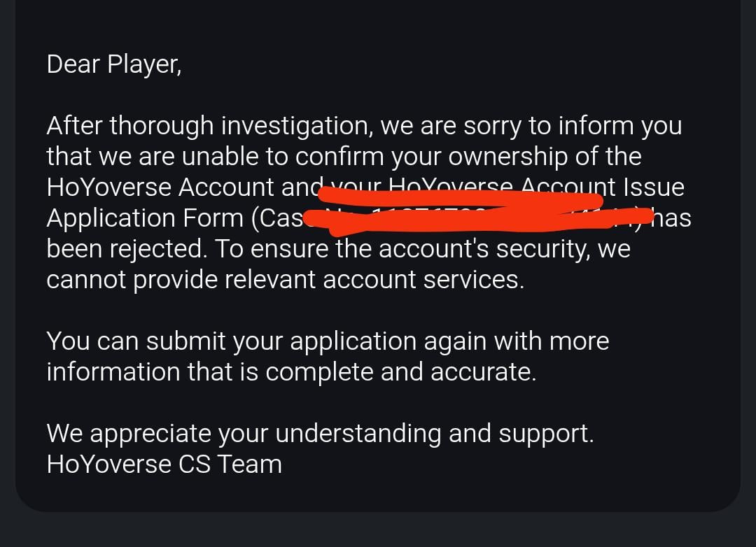Viewport: 756px width, 547px height.
Task: Click the "HoYoverse CS Team" signature
Action: [164, 464]
